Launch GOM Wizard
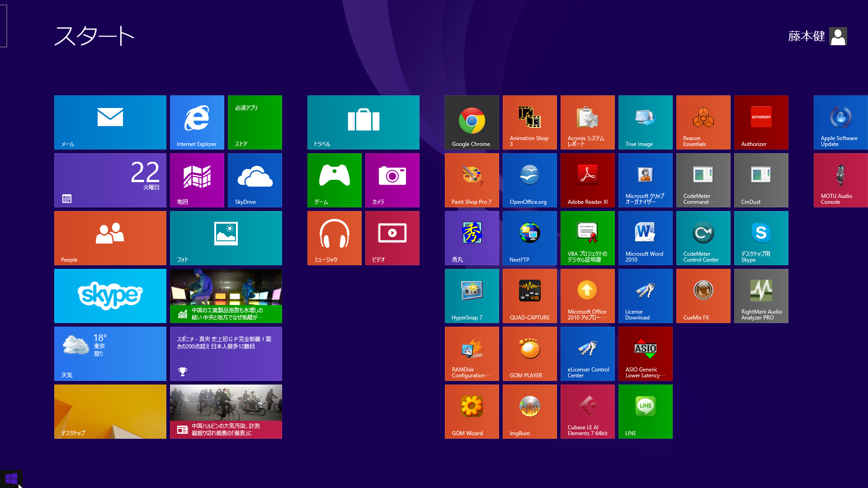Viewport: 868px width, 488px height. pyautogui.click(x=472, y=412)
